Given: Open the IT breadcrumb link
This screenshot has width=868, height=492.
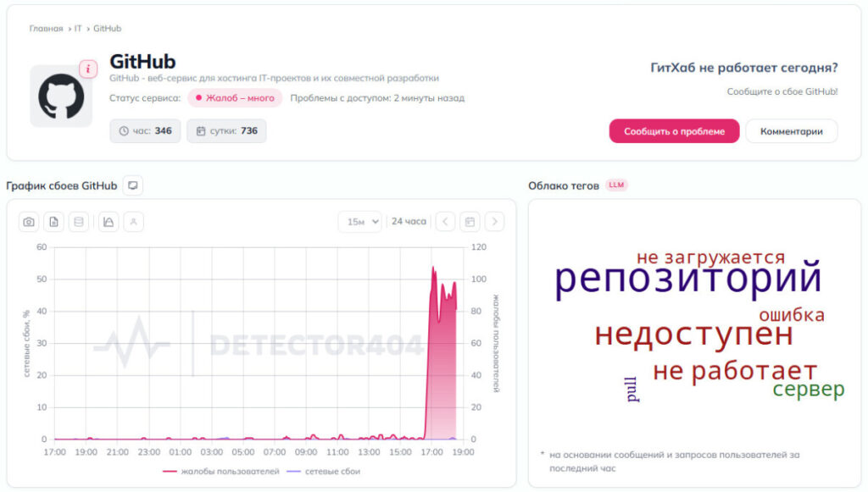Looking at the screenshot, I should click(x=78, y=28).
